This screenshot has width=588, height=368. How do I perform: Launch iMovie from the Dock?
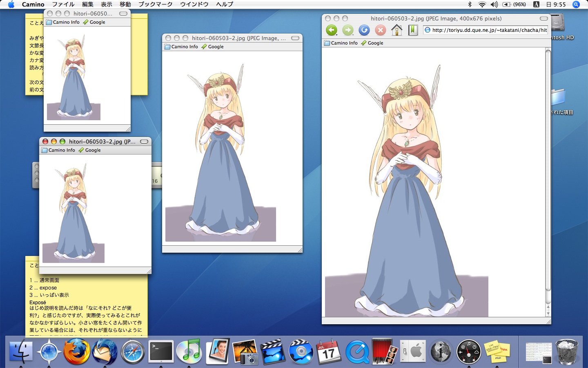(x=273, y=352)
